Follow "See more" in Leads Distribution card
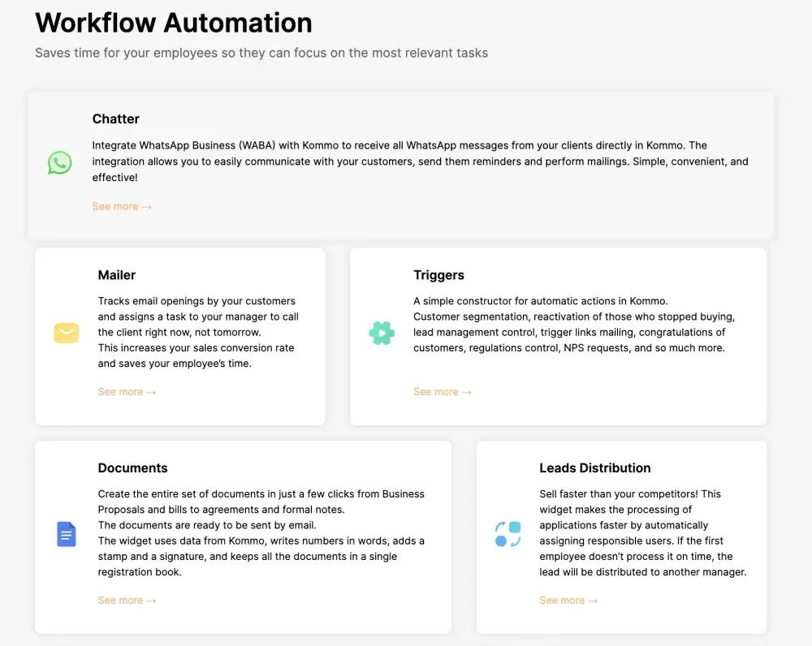 click(568, 601)
